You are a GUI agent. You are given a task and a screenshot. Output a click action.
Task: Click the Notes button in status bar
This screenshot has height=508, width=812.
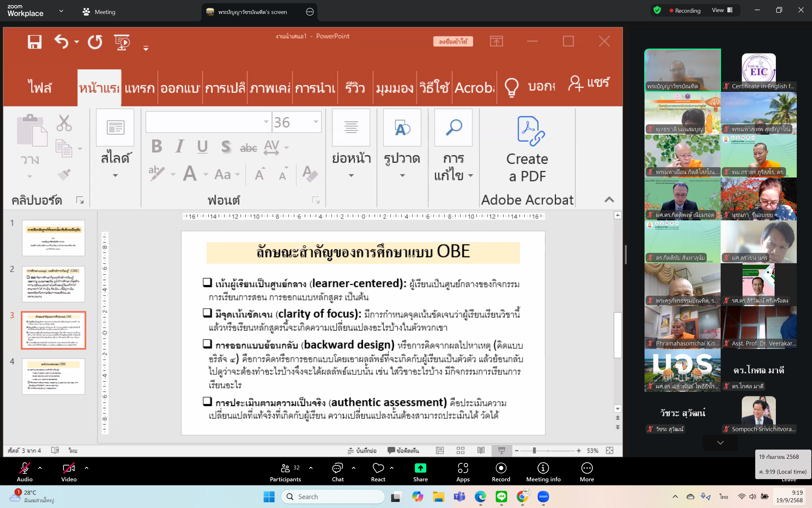coord(362,451)
